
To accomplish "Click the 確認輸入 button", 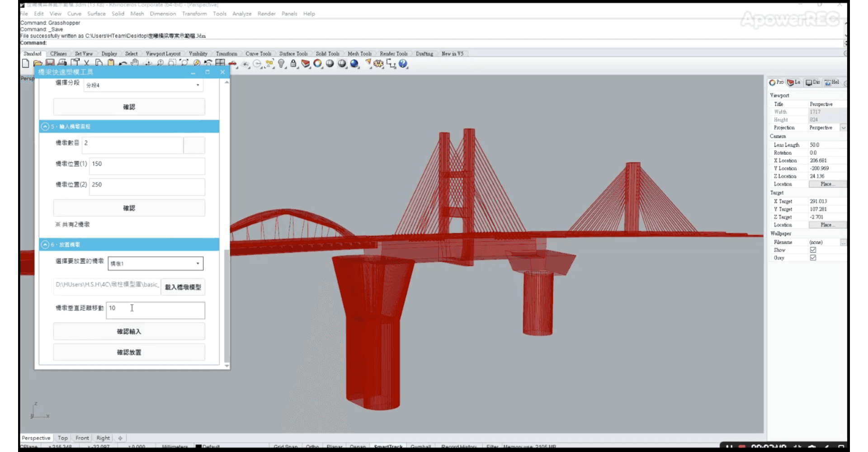I will pyautogui.click(x=129, y=332).
